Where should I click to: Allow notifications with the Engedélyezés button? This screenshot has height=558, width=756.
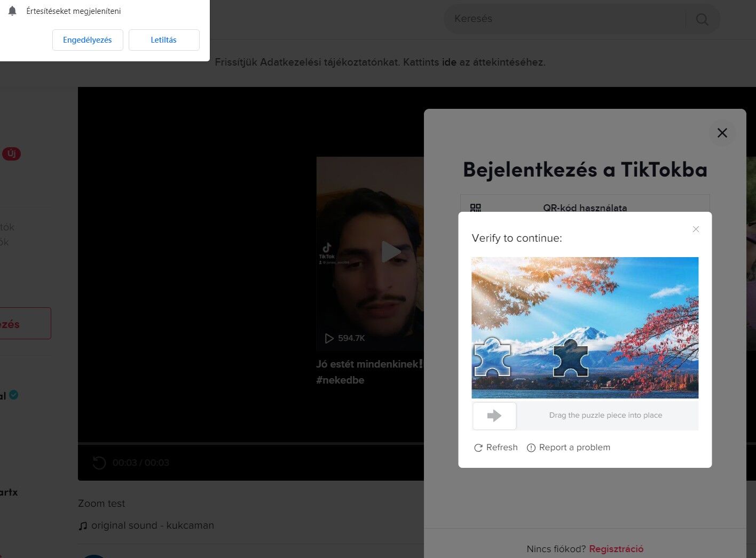click(x=88, y=40)
